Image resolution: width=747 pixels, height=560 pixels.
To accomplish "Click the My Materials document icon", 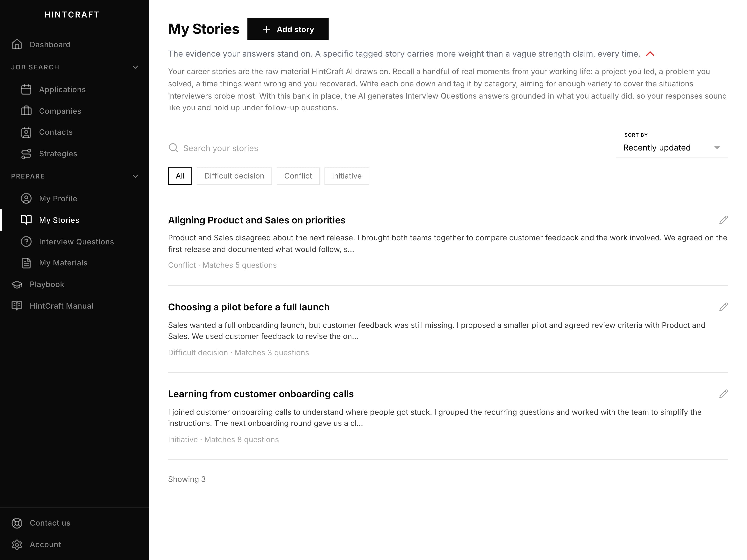I will pyautogui.click(x=26, y=263).
